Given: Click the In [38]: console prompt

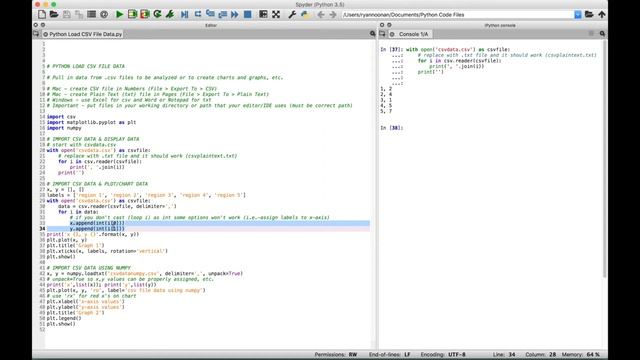Looking at the screenshot, I should (391, 128).
